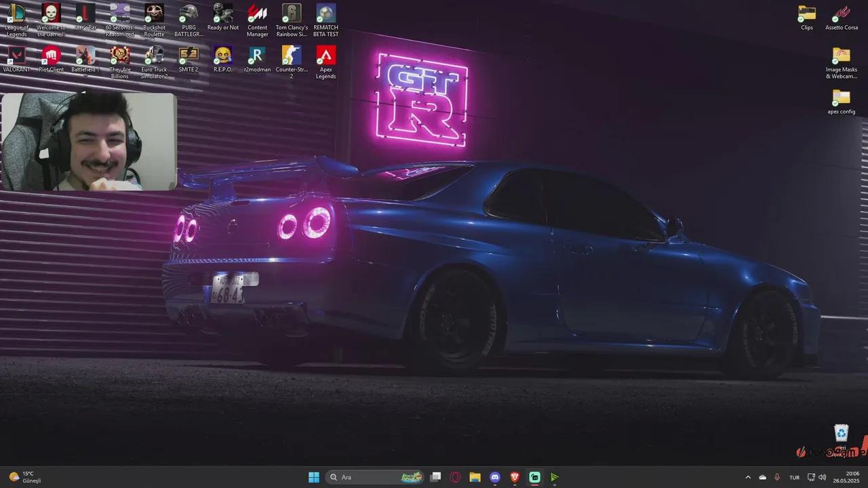Open the r2modman desktop icon
The width and height of the screenshot is (868, 488).
257,59
